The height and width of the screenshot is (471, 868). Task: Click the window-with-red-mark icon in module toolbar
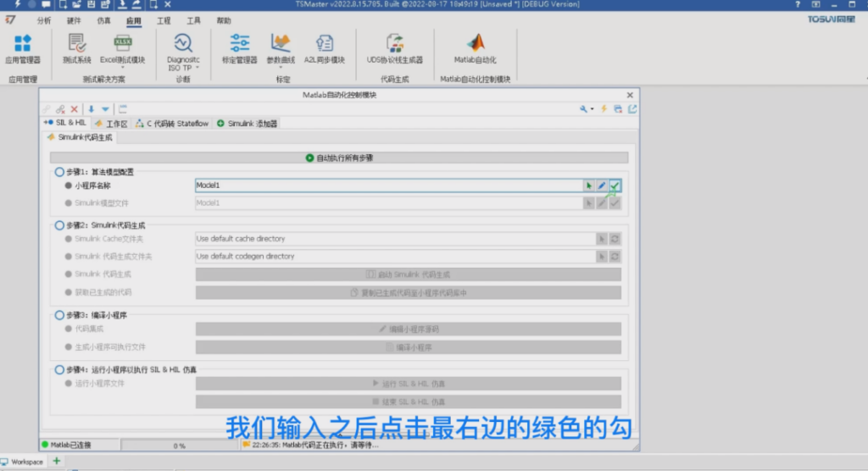coord(618,109)
